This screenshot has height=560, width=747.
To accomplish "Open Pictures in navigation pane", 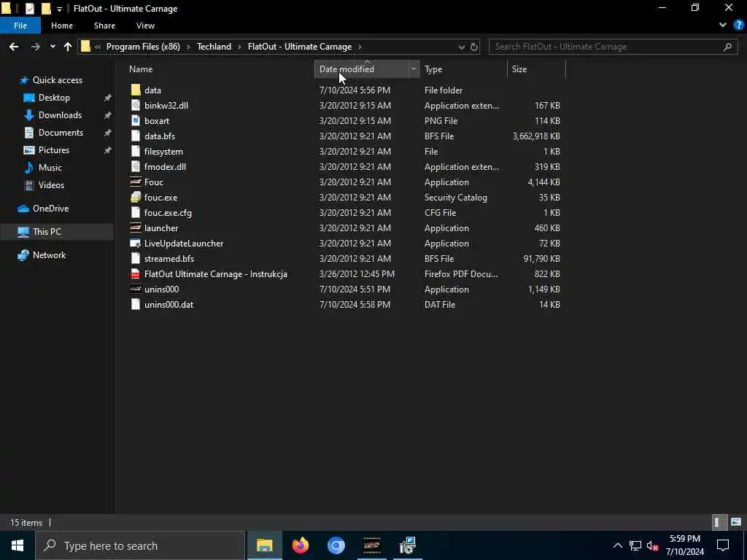I will [x=54, y=150].
